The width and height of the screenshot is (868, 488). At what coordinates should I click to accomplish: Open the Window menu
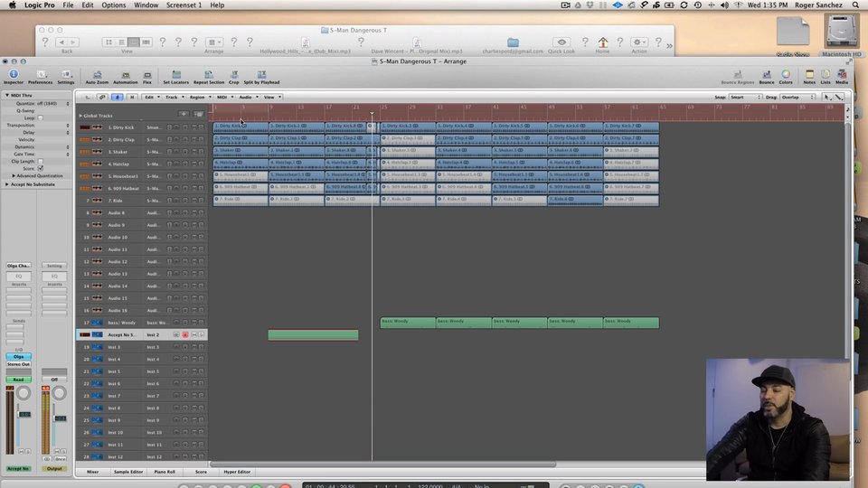tap(146, 5)
